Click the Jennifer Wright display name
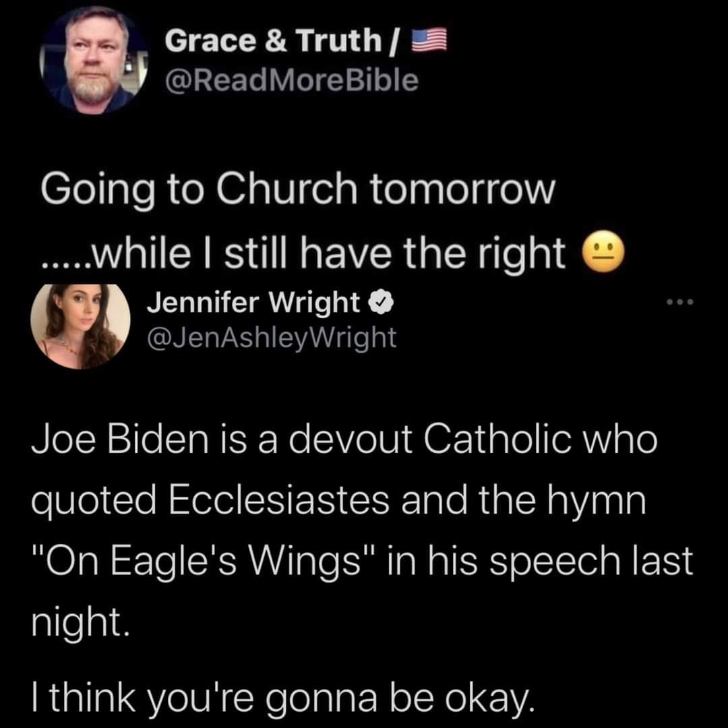This screenshot has width=728, height=728. click(253, 304)
